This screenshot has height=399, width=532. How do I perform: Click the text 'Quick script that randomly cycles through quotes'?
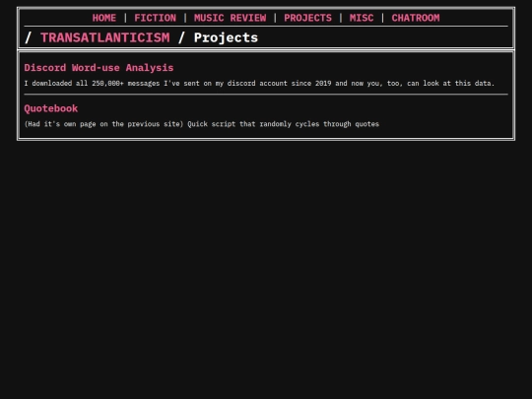[283, 124]
